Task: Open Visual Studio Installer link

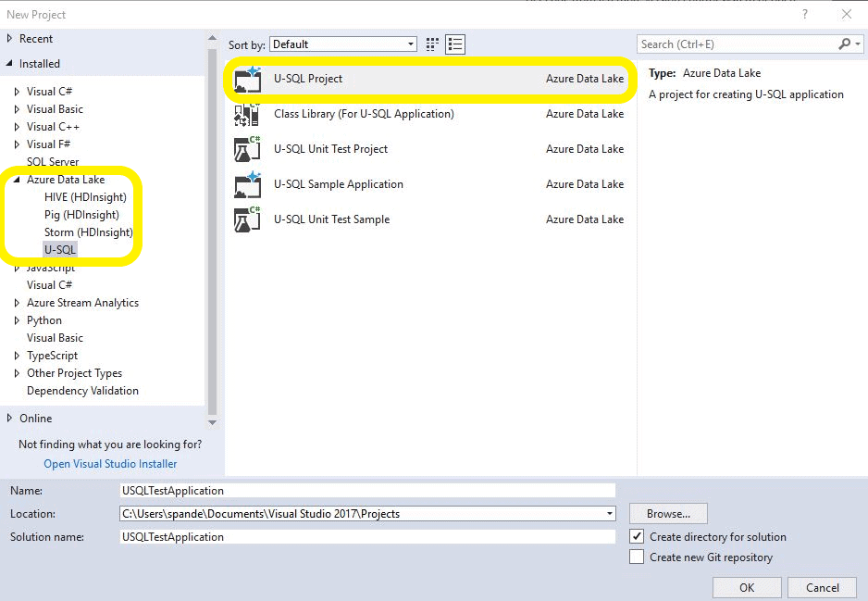Action: (x=110, y=464)
